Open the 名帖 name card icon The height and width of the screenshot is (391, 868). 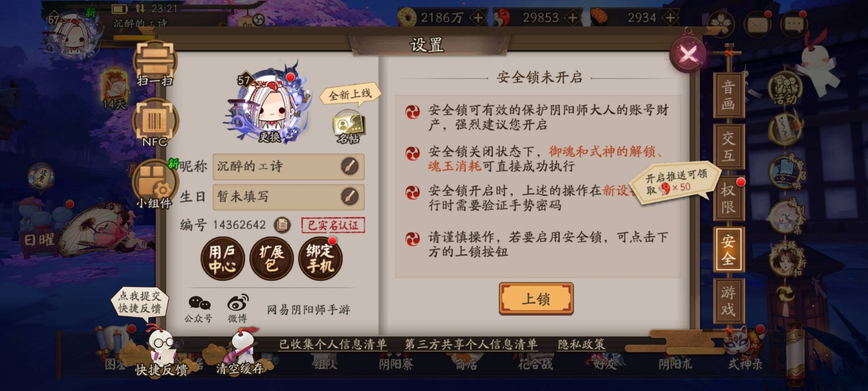pos(349,128)
